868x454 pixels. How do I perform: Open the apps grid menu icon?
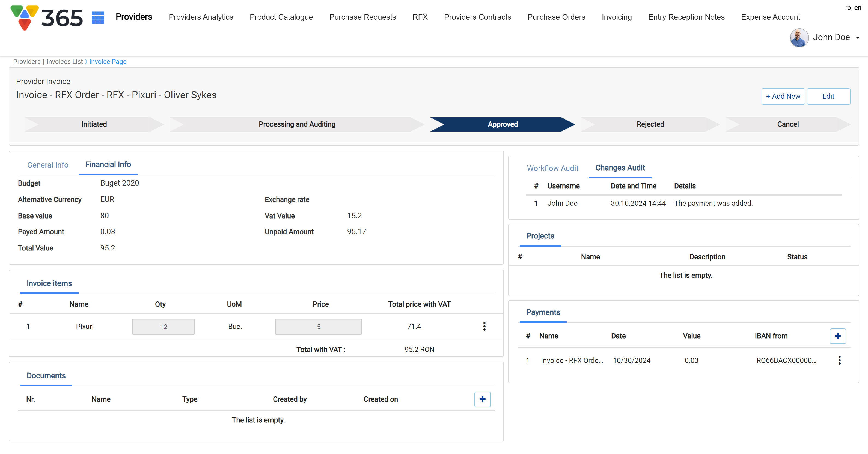pyautogui.click(x=98, y=17)
